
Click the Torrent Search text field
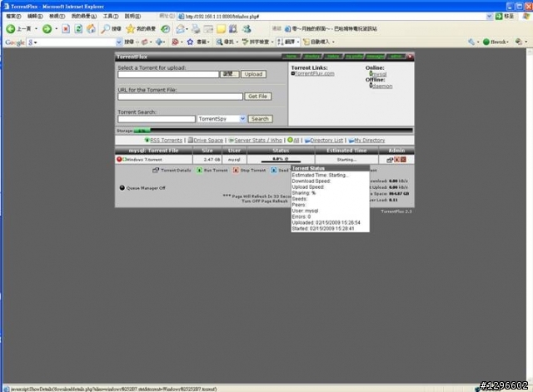157,119
